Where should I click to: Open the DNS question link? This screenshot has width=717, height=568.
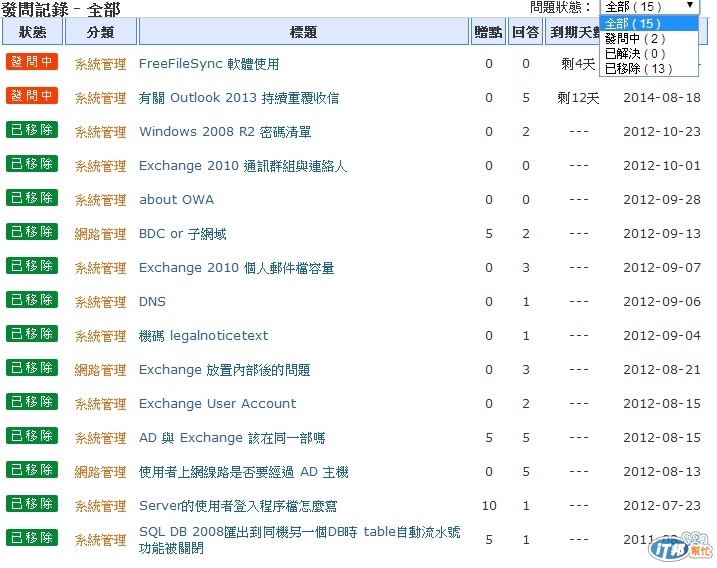152,302
